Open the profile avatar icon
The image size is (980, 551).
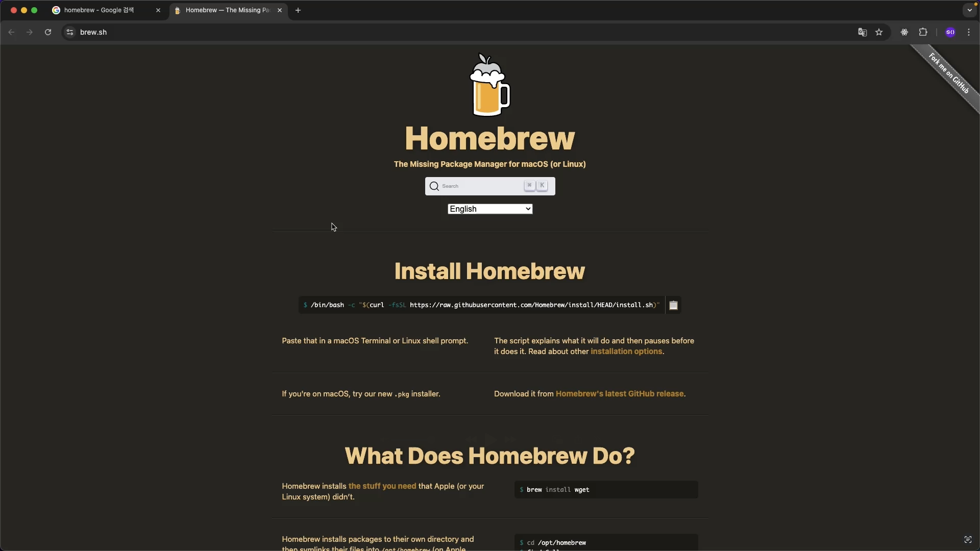950,32
